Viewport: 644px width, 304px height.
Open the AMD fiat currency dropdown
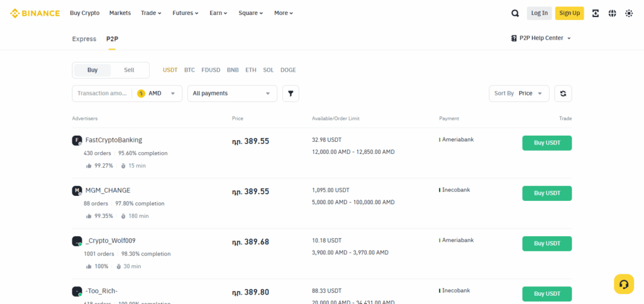pos(157,94)
